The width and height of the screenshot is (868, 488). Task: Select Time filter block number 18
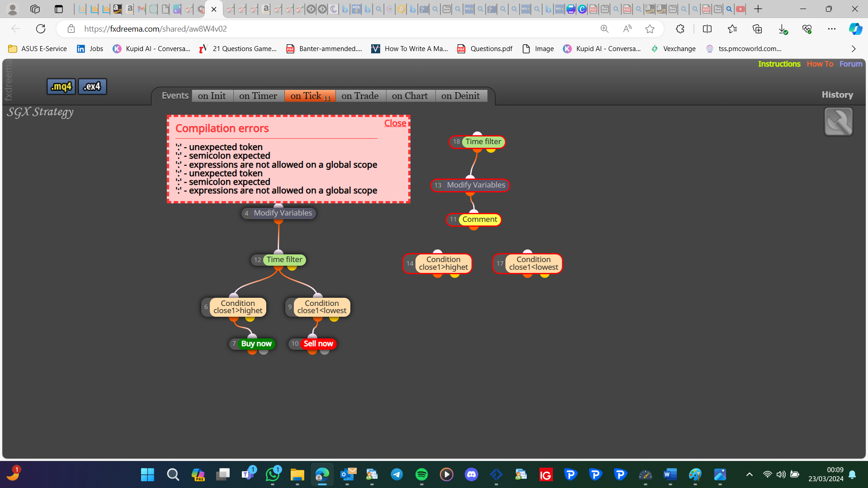pyautogui.click(x=477, y=142)
